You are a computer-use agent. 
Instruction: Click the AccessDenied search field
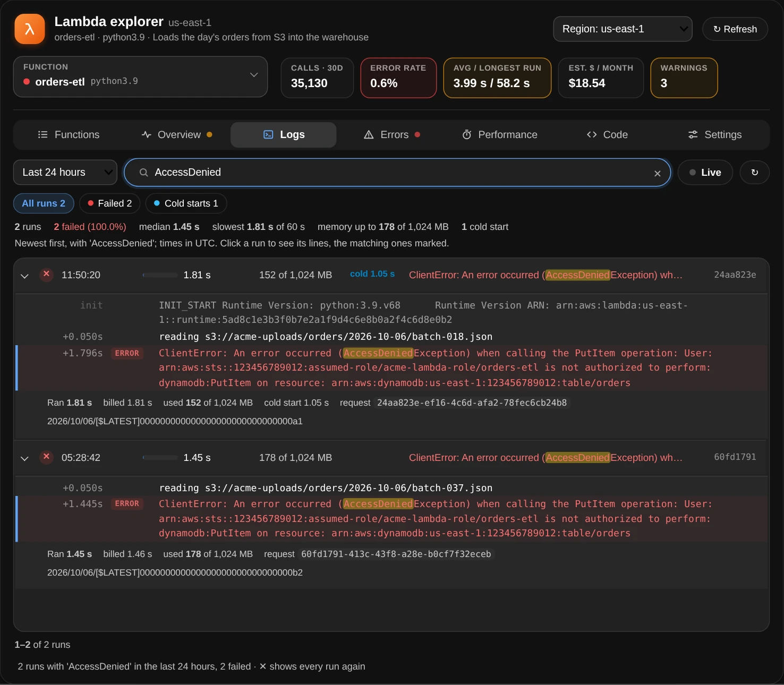(x=397, y=173)
